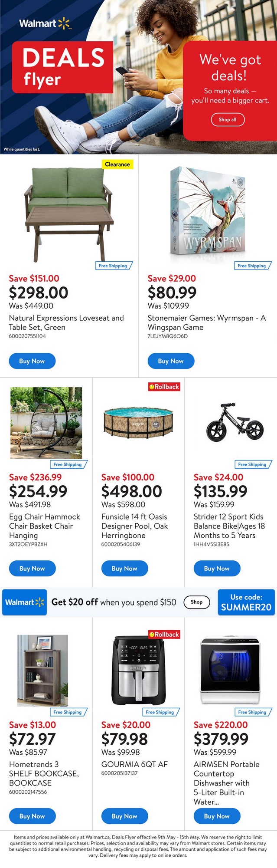Open the green loveseat and table image

pyautogui.click(x=69, y=212)
